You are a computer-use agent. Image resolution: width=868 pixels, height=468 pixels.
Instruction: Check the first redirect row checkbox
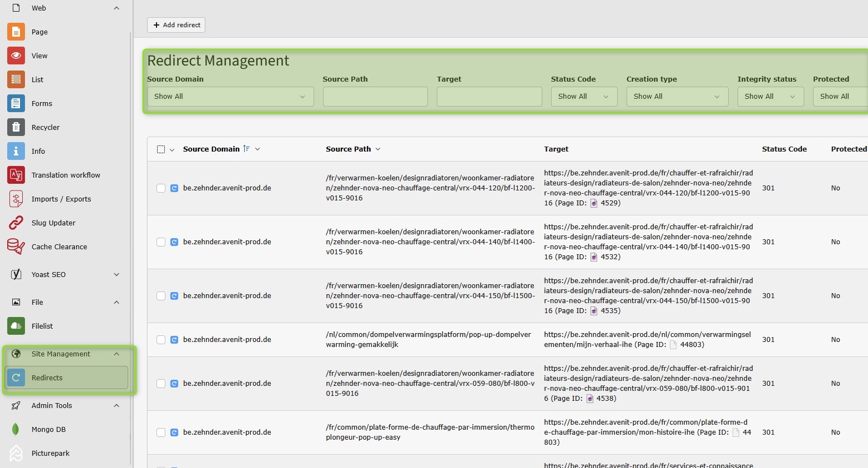pyautogui.click(x=161, y=188)
